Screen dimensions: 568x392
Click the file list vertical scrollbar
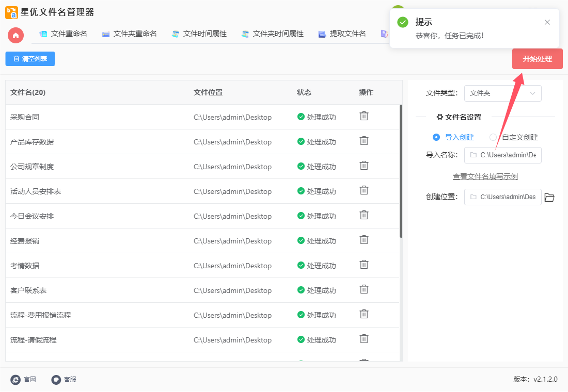pyautogui.click(x=401, y=171)
